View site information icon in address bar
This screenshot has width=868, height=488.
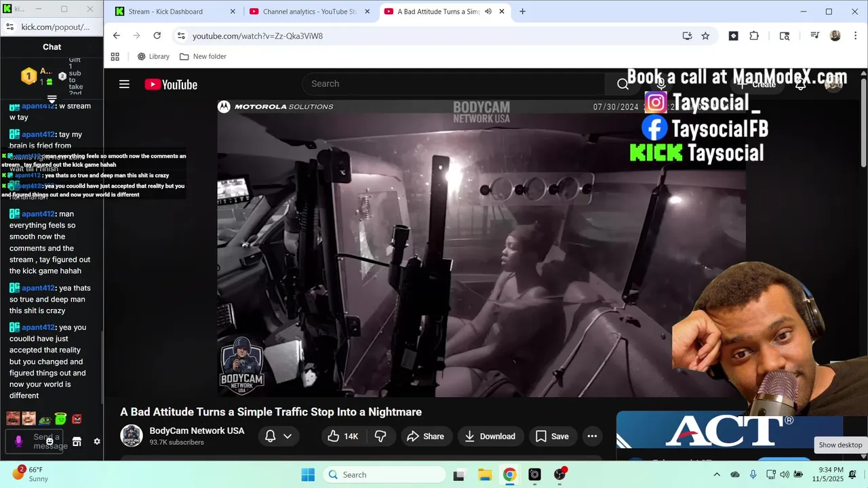180,36
